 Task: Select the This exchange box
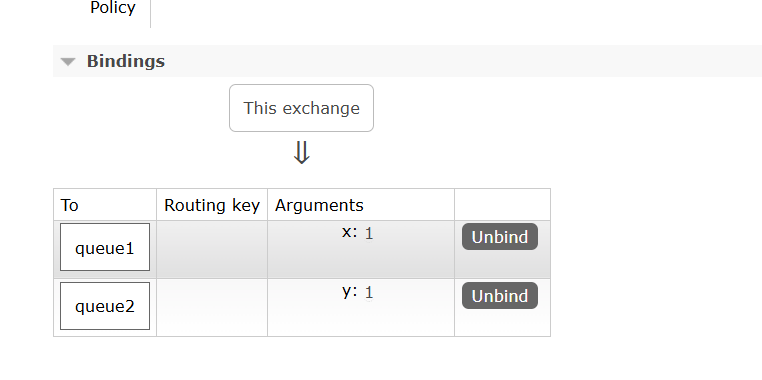click(x=301, y=108)
